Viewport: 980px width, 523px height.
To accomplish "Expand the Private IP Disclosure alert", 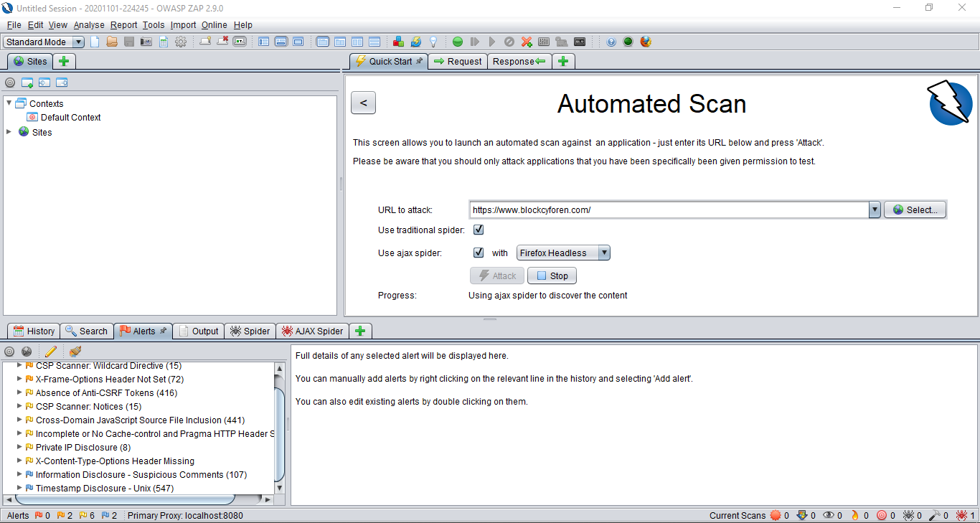I will click(20, 447).
